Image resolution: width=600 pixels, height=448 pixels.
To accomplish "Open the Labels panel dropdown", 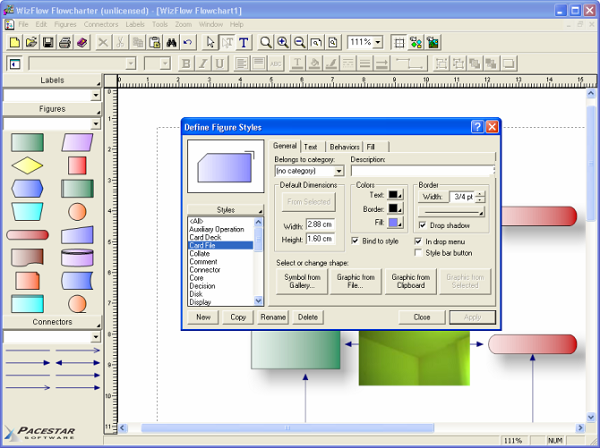I will pyautogui.click(x=96, y=95).
